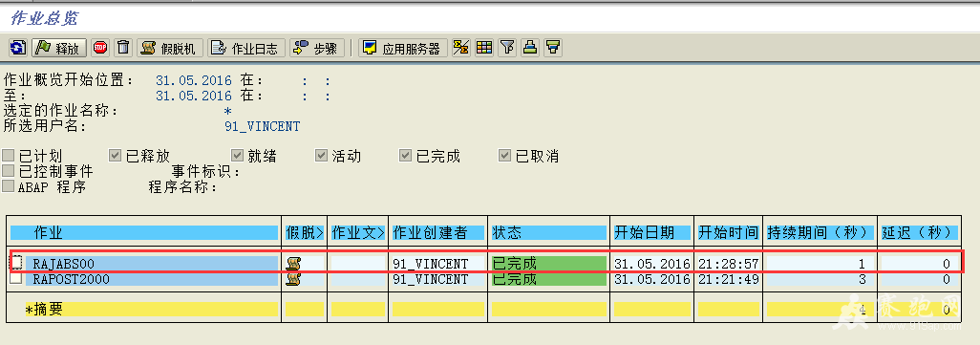This screenshot has width=980, height=345.
Task: Click the red STOP icon
Action: tap(100, 48)
